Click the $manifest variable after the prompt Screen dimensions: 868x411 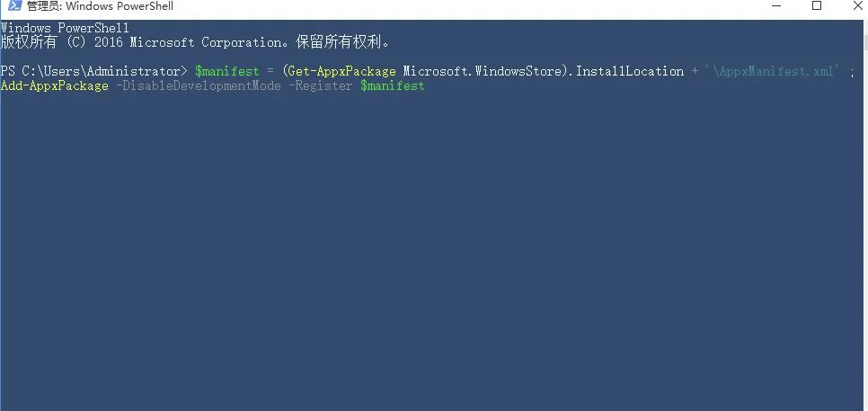click(x=227, y=71)
